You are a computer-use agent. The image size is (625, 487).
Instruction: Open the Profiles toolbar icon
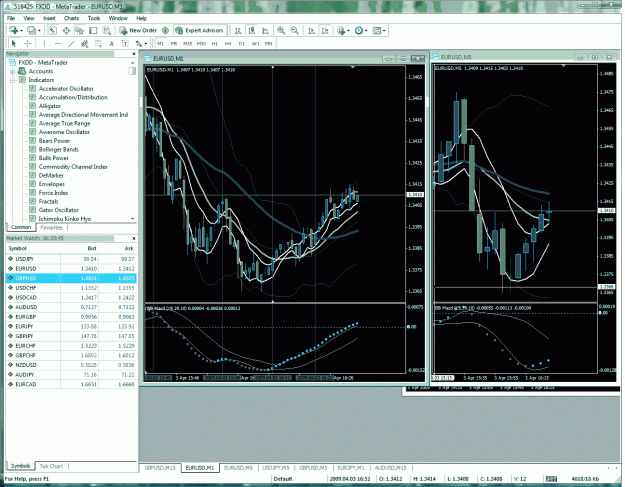31,30
